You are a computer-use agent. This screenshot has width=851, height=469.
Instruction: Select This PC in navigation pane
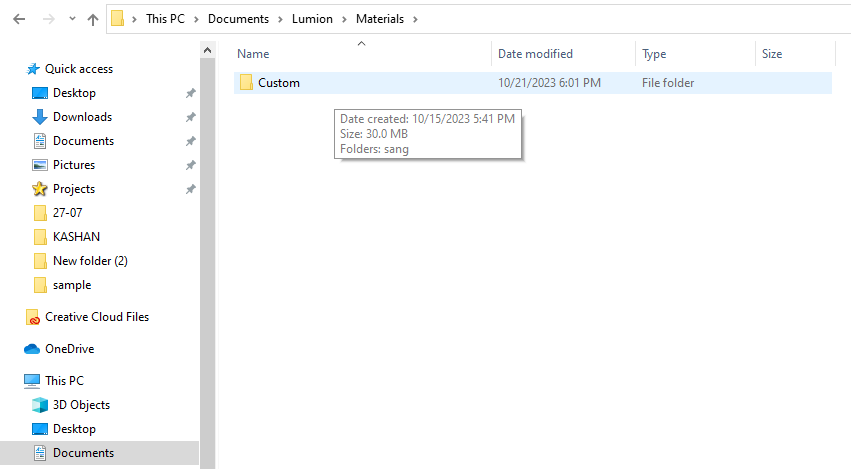click(x=65, y=381)
